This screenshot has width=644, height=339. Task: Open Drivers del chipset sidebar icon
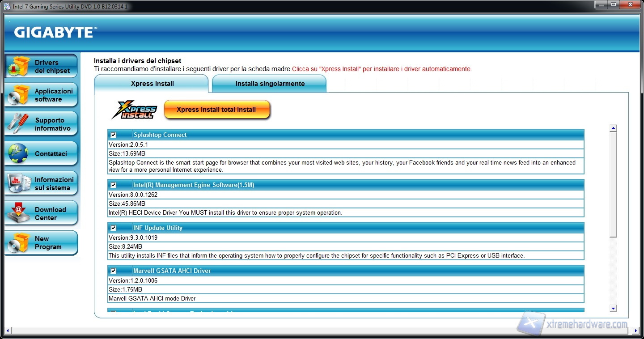19,66
